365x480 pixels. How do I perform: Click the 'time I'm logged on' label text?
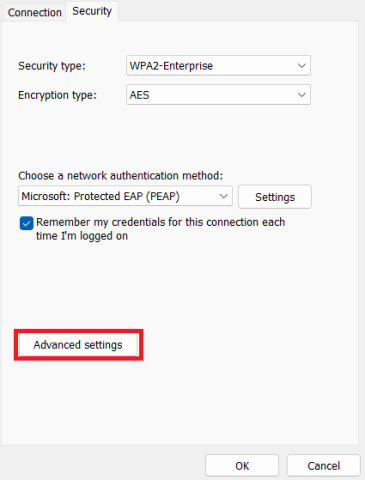[82, 236]
